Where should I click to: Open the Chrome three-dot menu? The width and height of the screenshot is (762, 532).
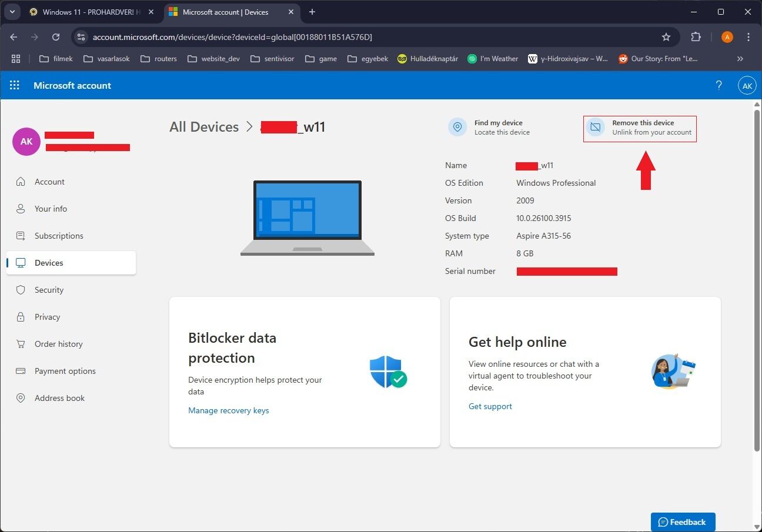coord(748,37)
